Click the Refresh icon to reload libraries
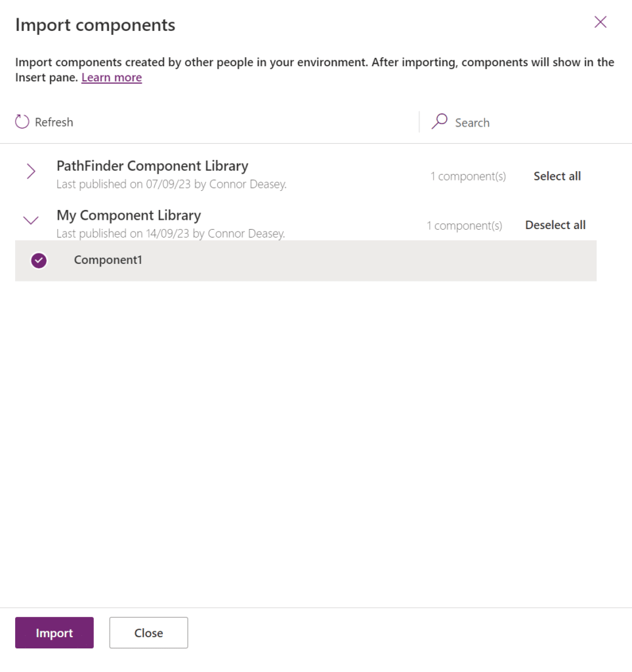Image resolution: width=632 pixels, height=672 pixels. [x=22, y=121]
